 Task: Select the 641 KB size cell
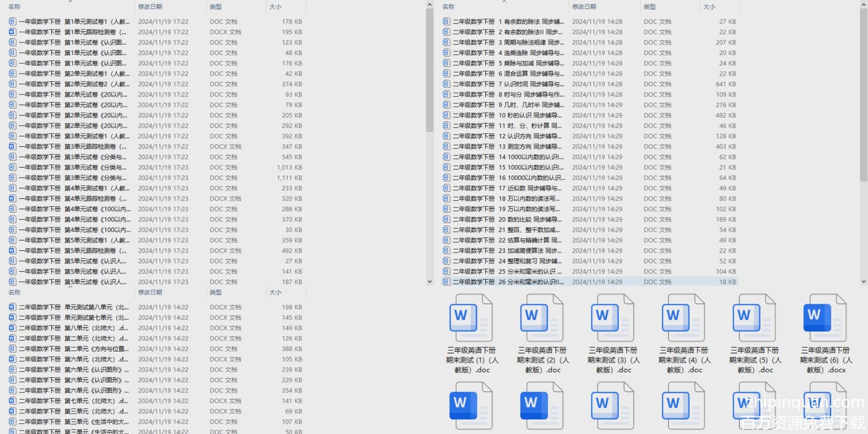(726, 84)
